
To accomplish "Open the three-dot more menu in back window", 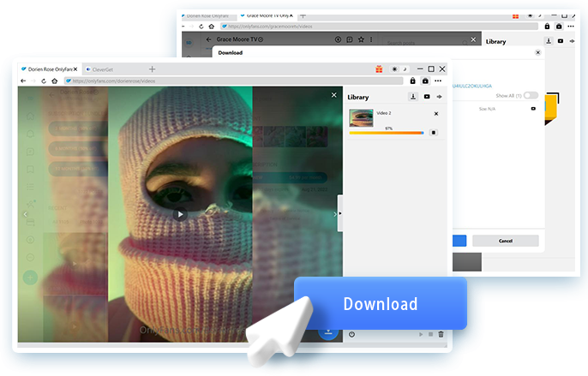I will click(571, 27).
